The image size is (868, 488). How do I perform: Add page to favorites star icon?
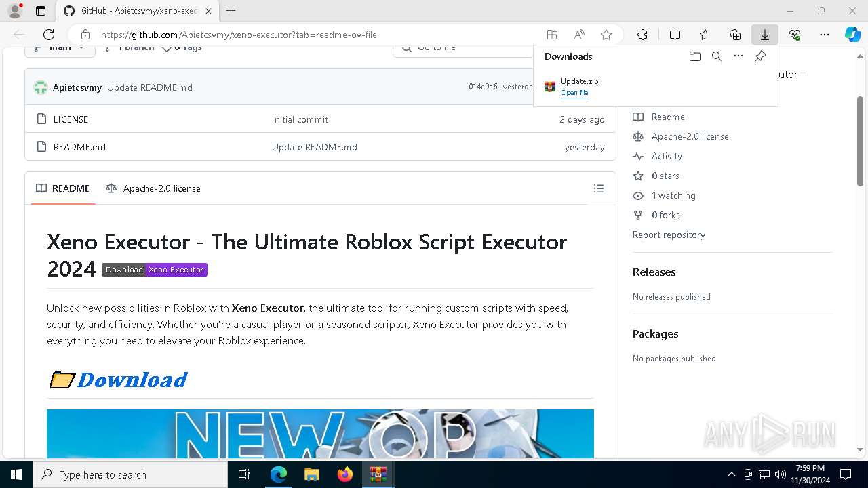(606, 35)
